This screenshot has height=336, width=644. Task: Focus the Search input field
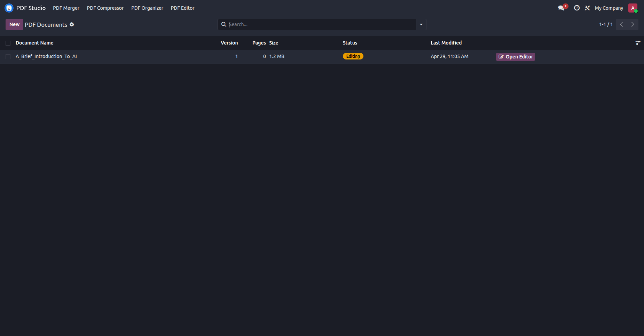click(x=322, y=24)
